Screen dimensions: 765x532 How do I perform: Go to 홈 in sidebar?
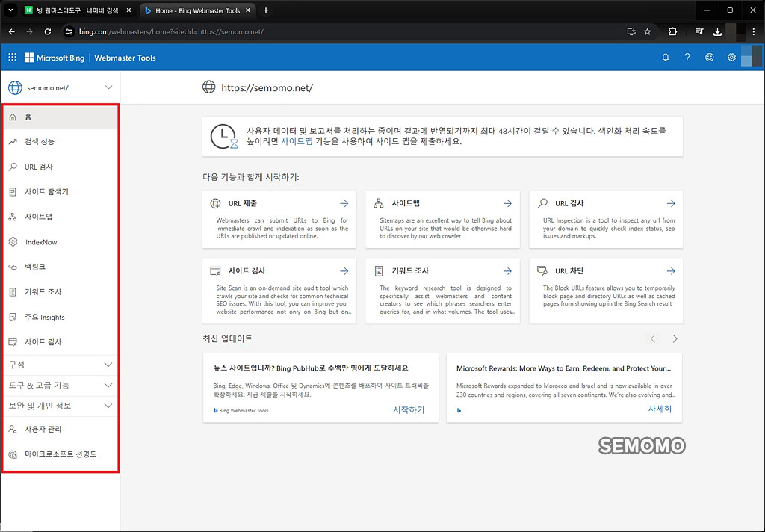61,117
